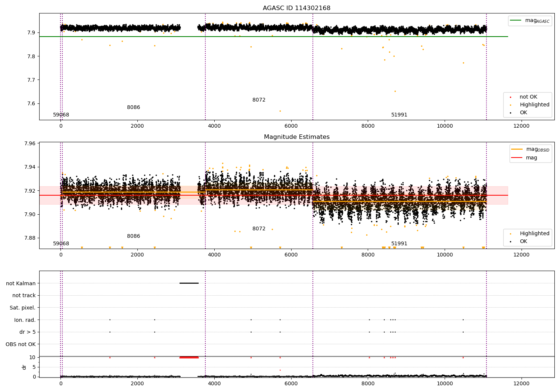Click the 7.94 y-axis tick label
This screenshot has width=560, height=392.
click(30, 167)
